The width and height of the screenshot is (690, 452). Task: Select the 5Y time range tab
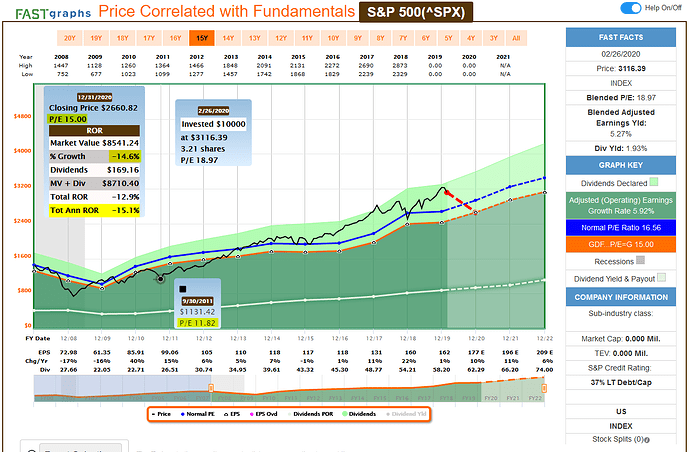[x=448, y=38]
